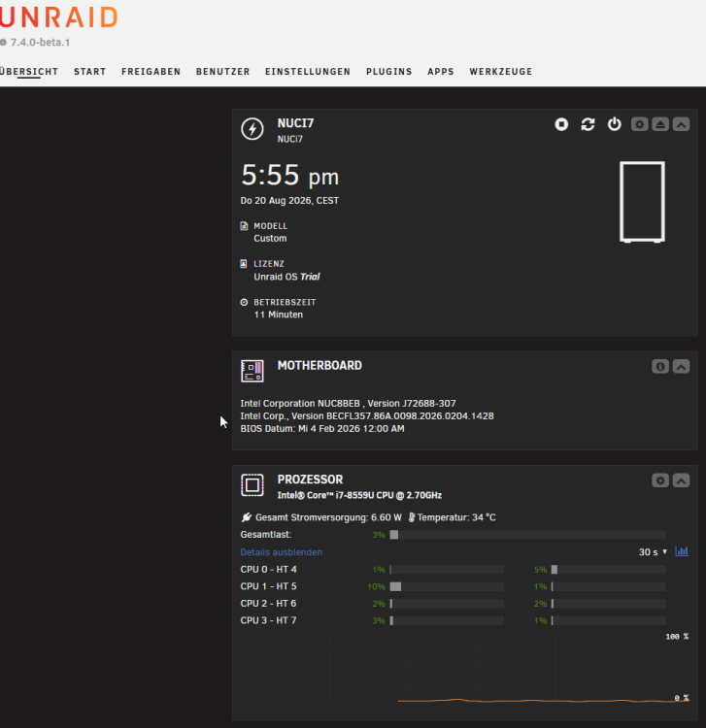Screen dimensions: 706x728
Task: Click the BIOS Datum line
Action: tap(322, 428)
